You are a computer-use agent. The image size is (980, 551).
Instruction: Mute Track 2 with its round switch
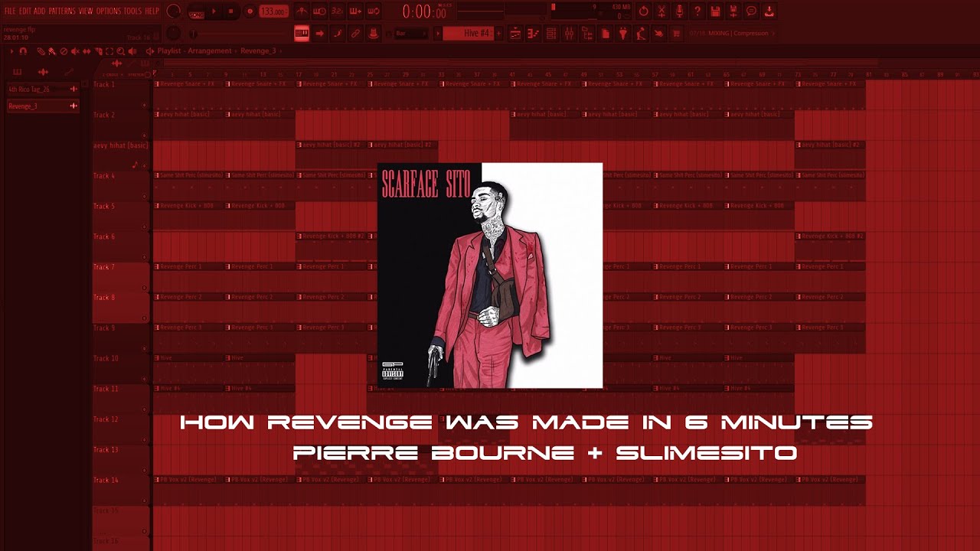coord(144,135)
